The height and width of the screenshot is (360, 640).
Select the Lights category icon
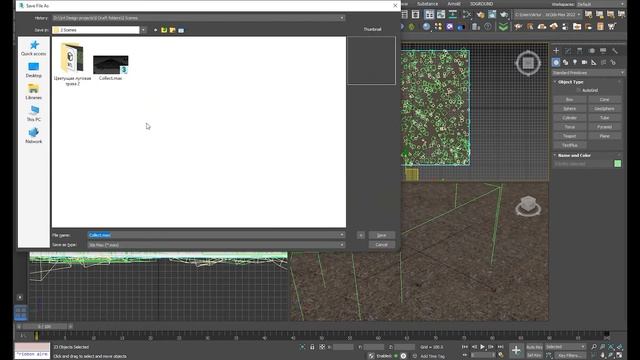pos(575,62)
